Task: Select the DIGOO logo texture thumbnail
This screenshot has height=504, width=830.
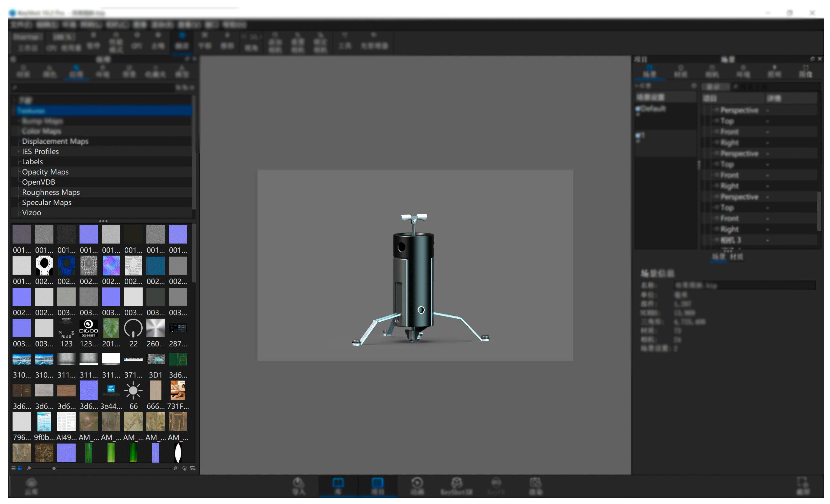Action: pyautogui.click(x=89, y=328)
